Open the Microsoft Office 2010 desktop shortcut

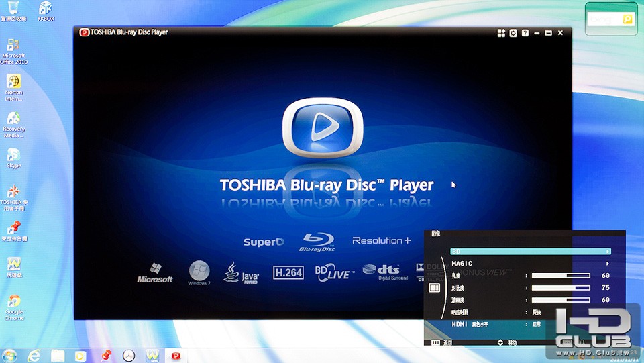(13, 52)
